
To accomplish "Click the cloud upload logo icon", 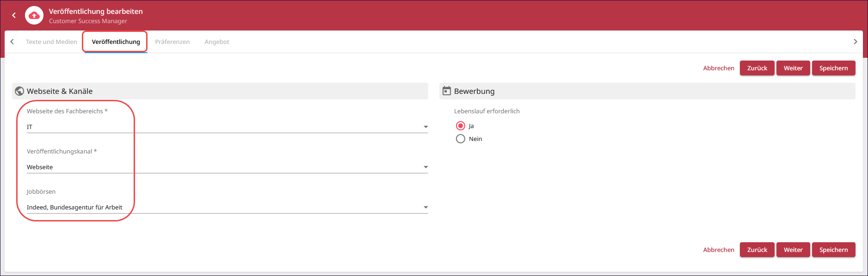I will pos(34,15).
